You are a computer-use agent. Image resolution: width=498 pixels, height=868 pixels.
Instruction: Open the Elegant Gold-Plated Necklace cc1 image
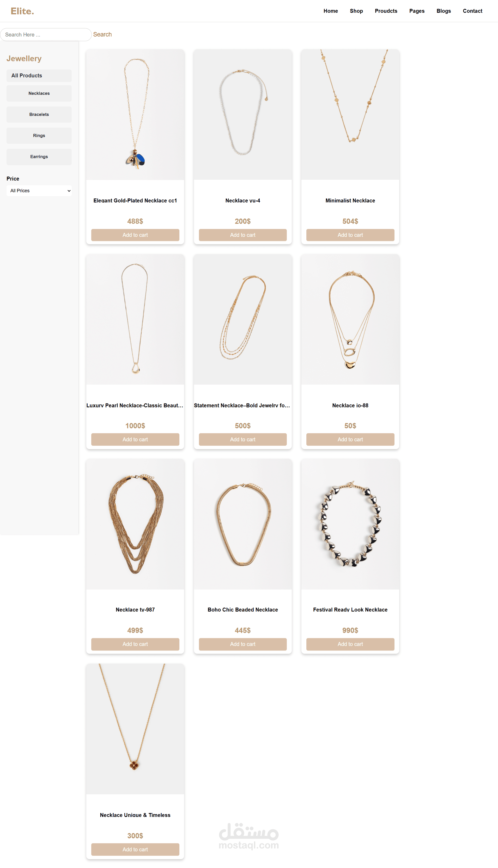[x=135, y=114]
